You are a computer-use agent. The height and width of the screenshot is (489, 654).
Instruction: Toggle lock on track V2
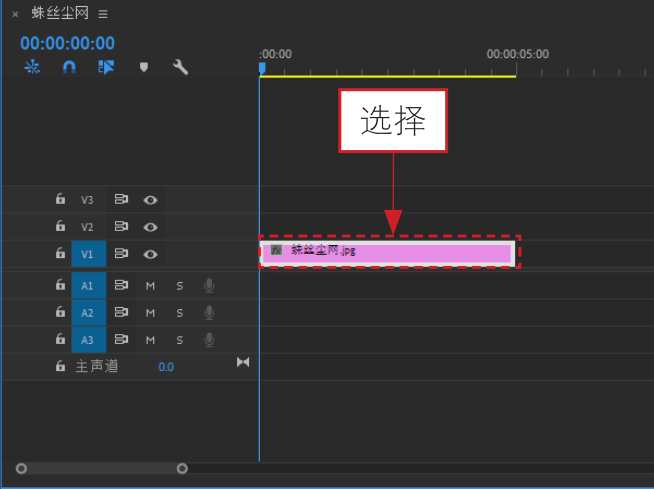click(60, 226)
